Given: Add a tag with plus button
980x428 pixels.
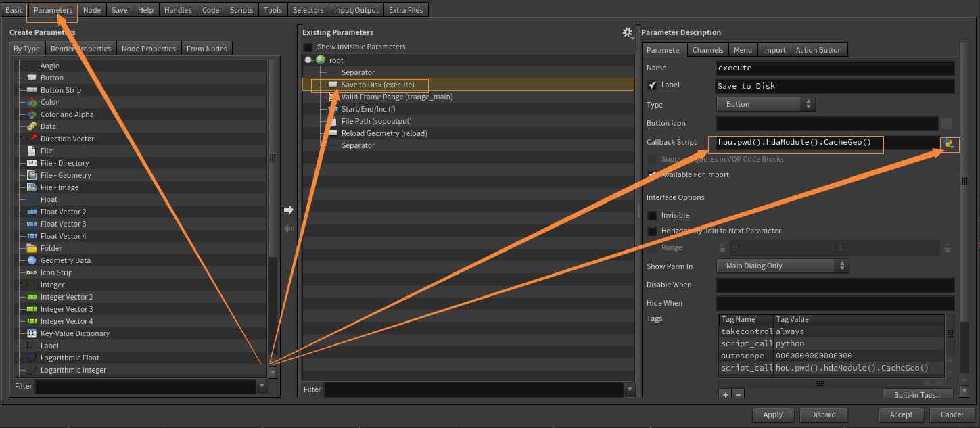Looking at the screenshot, I should click(x=725, y=394).
